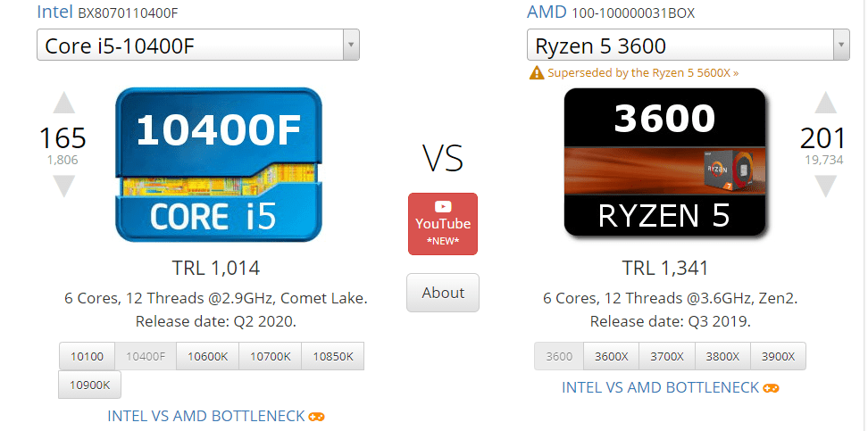Select the 3600X CPU button

click(x=611, y=356)
